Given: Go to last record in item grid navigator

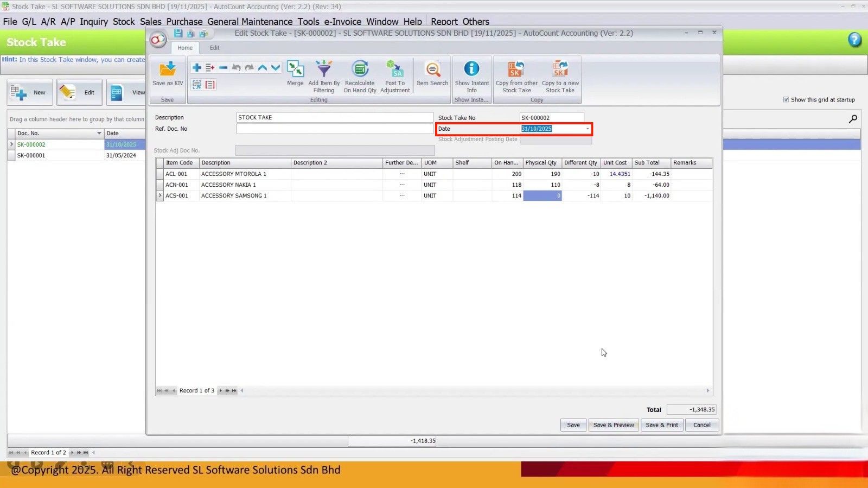Looking at the screenshot, I should pyautogui.click(x=234, y=391).
